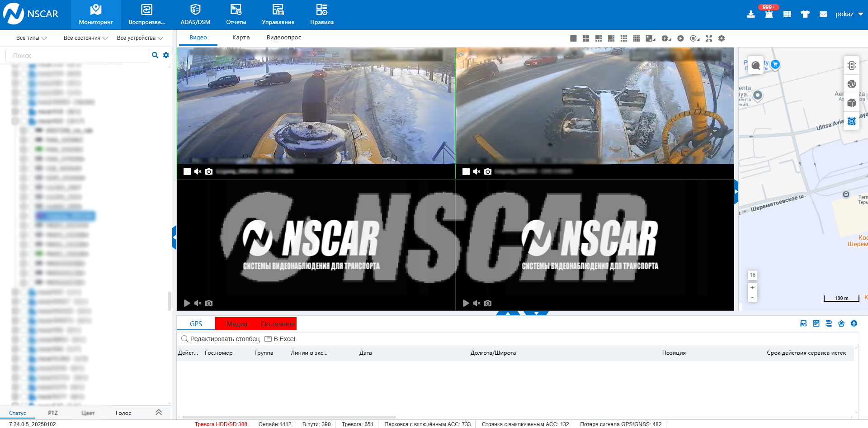
Task: Open messages envelope icon
Action: click(x=823, y=14)
